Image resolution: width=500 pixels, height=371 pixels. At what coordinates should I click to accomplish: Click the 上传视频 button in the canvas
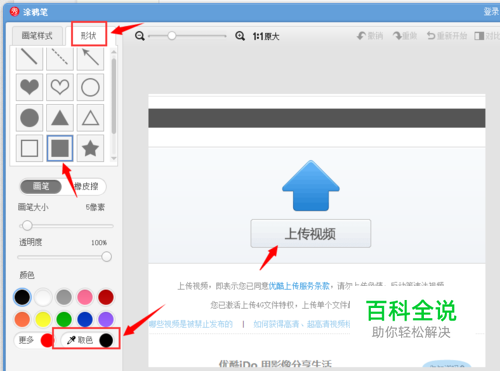click(x=311, y=233)
